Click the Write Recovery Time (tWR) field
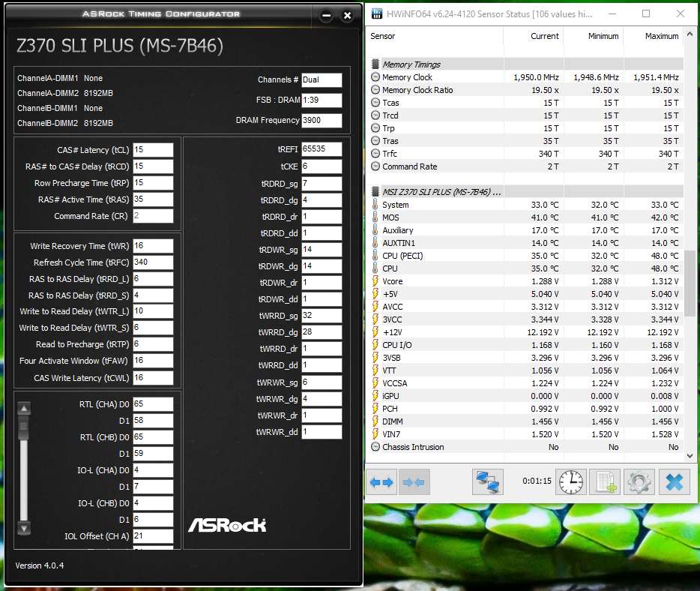Image resolution: width=700 pixels, height=591 pixels. [x=153, y=246]
